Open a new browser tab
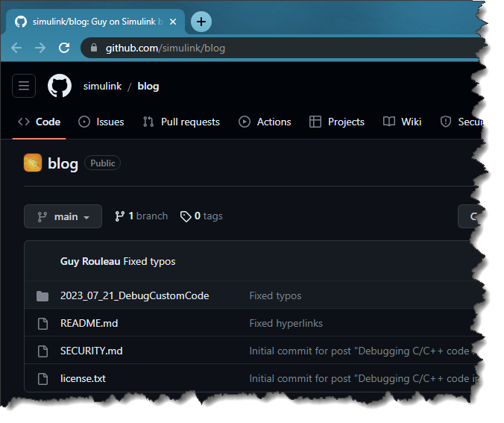This screenshot has height=423, width=504. (201, 22)
